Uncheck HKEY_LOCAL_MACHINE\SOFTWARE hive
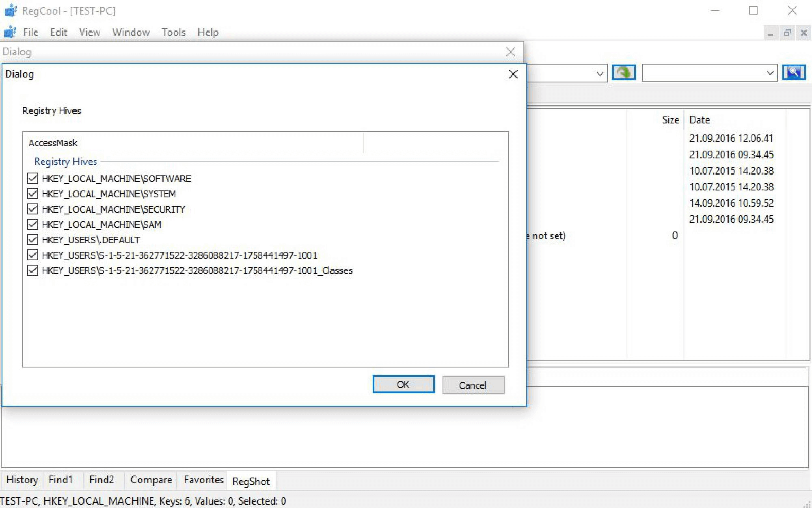812x508 pixels. pyautogui.click(x=33, y=178)
